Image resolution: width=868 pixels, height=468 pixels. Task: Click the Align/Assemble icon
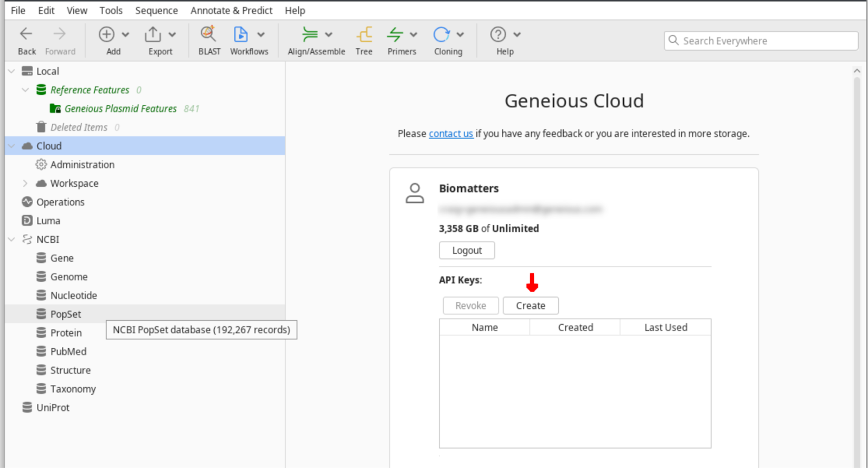(x=310, y=34)
